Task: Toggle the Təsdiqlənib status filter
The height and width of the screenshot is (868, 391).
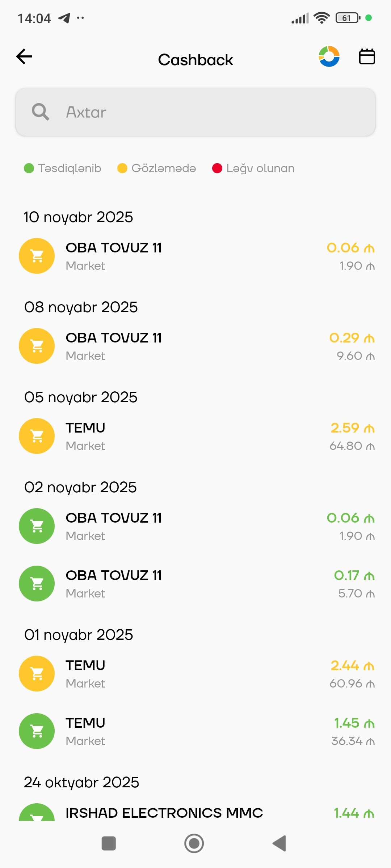Action: pyautogui.click(x=63, y=168)
